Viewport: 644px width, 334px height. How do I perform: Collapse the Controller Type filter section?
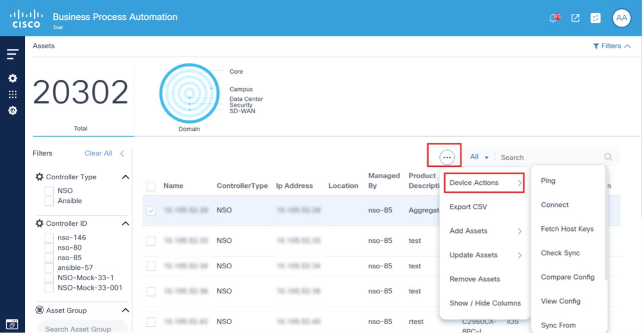125,177
